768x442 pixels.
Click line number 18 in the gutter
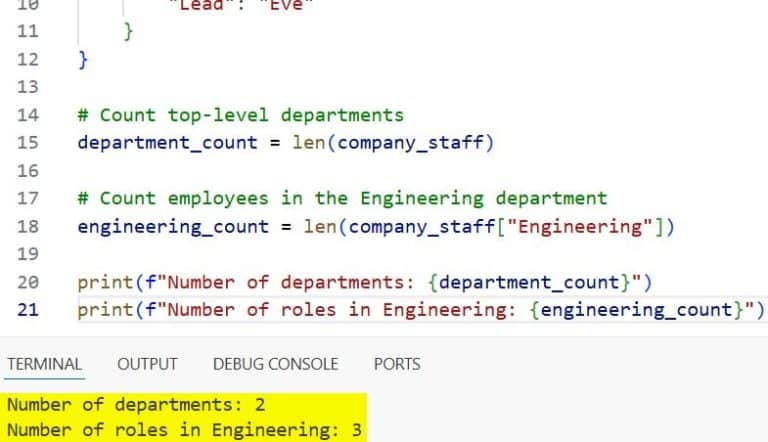click(28, 226)
